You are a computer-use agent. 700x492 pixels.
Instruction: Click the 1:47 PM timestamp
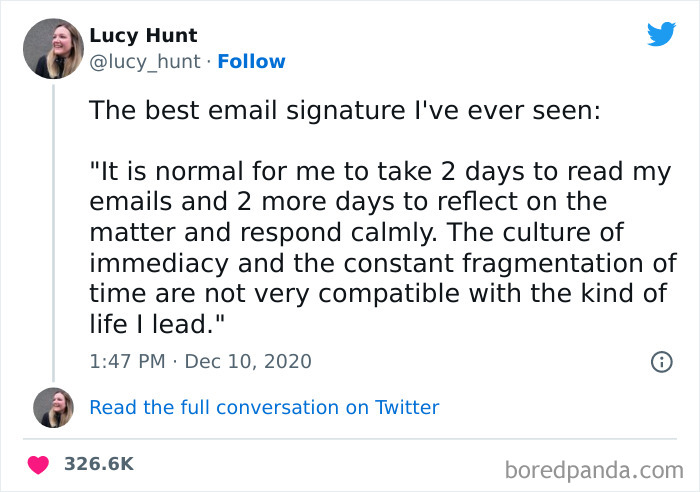126,361
